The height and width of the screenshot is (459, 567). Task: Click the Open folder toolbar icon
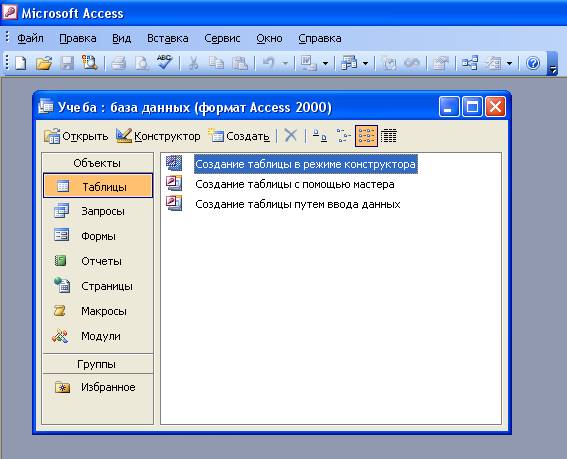[44, 64]
